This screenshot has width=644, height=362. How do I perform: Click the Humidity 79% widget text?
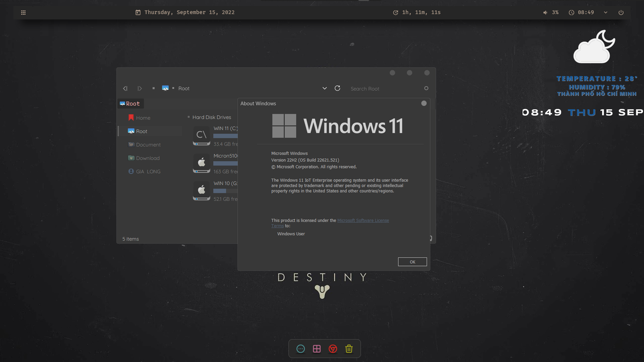pyautogui.click(x=597, y=87)
